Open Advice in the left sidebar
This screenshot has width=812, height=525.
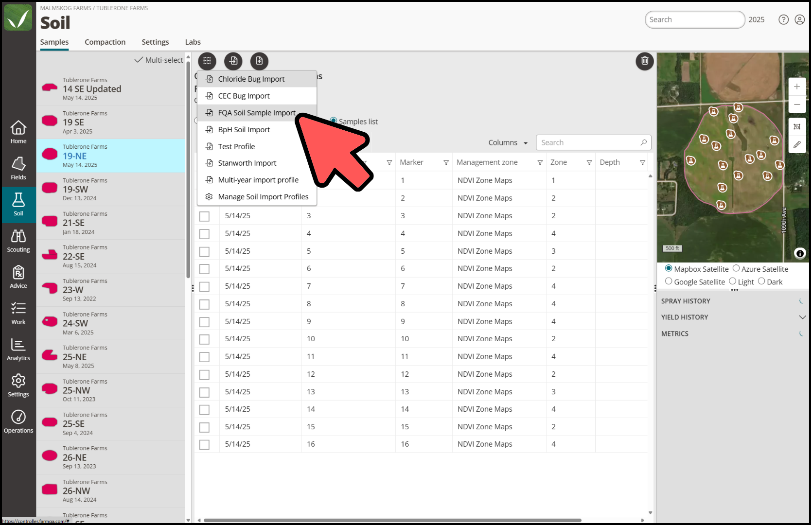tap(18, 277)
